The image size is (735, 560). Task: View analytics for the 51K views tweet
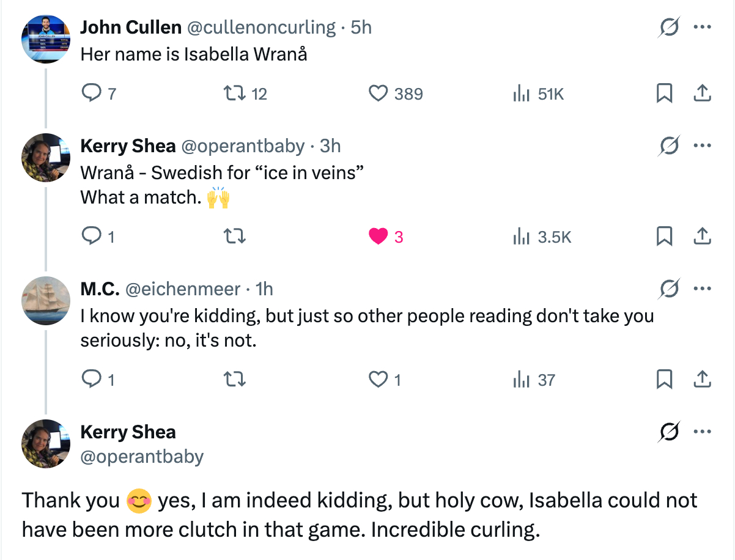[x=520, y=94]
